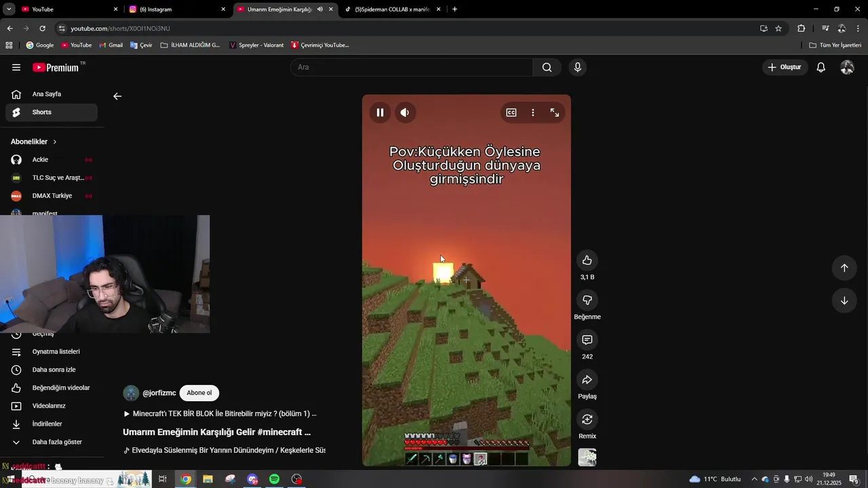868x488 pixels.
Task: Open a new browser tab
Action: 454,9
